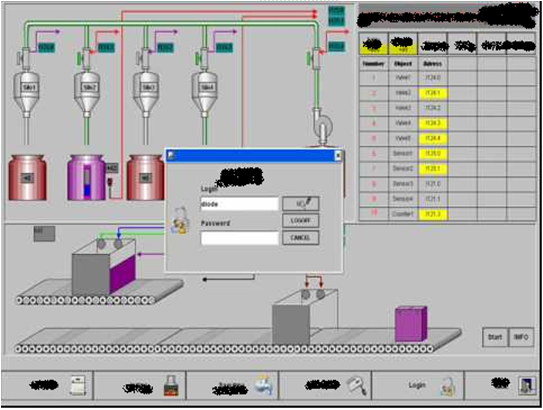
Task: Click the pump icon below the green pipe
Action: pos(322,126)
